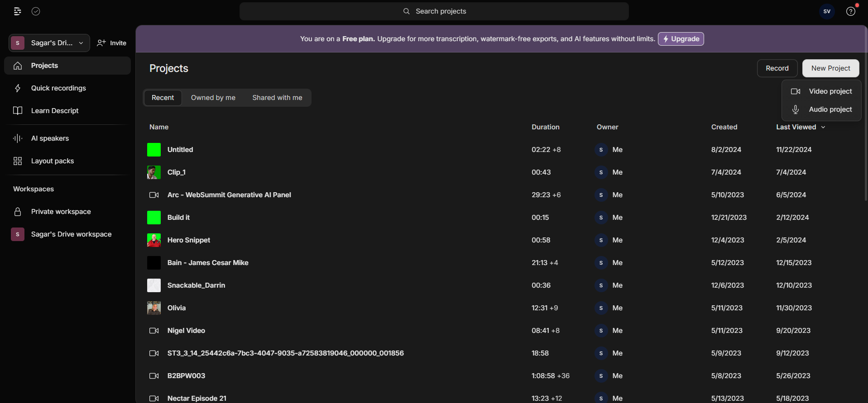Click the Upgrade button in banner
The width and height of the screenshot is (868, 403).
point(681,39)
